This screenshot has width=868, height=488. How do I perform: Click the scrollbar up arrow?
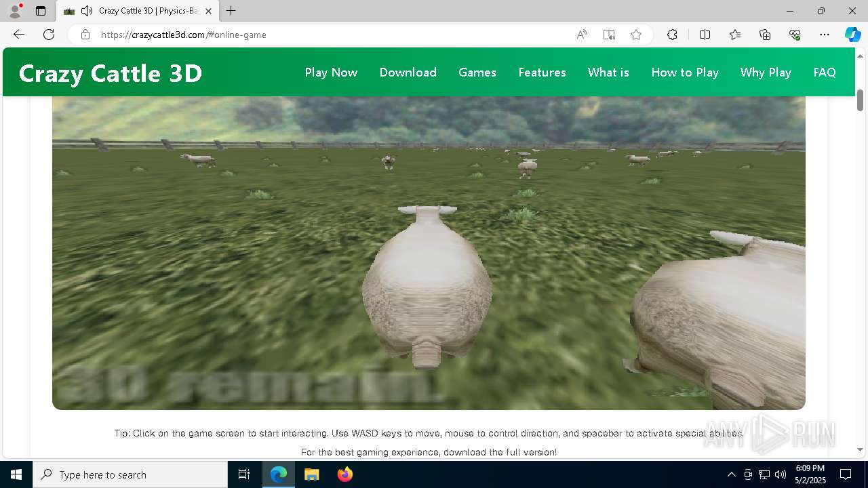[860, 55]
